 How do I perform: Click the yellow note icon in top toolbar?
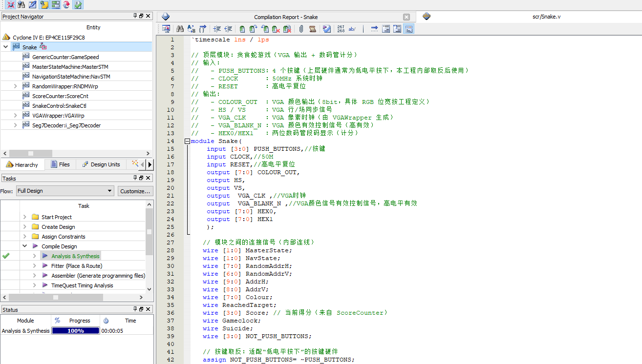[44, 5]
